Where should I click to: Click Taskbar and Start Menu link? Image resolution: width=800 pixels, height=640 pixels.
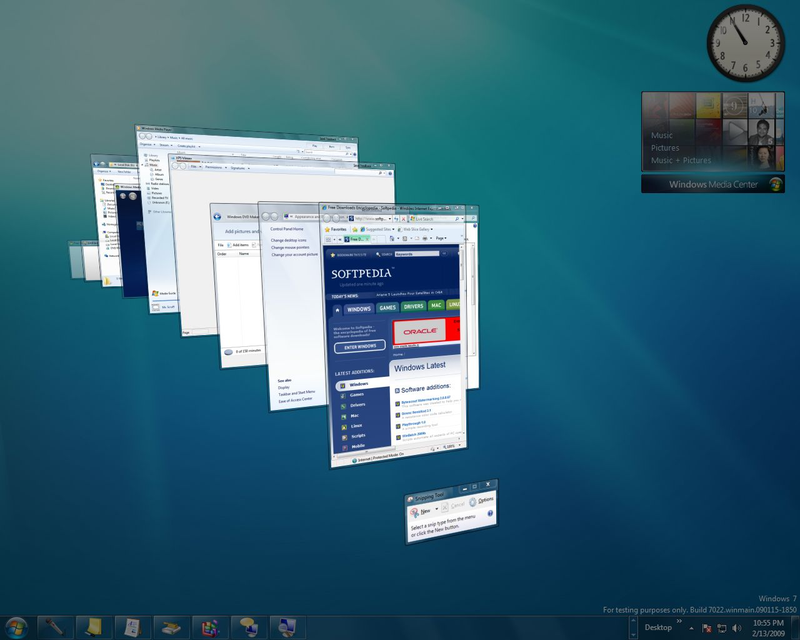coord(296,392)
